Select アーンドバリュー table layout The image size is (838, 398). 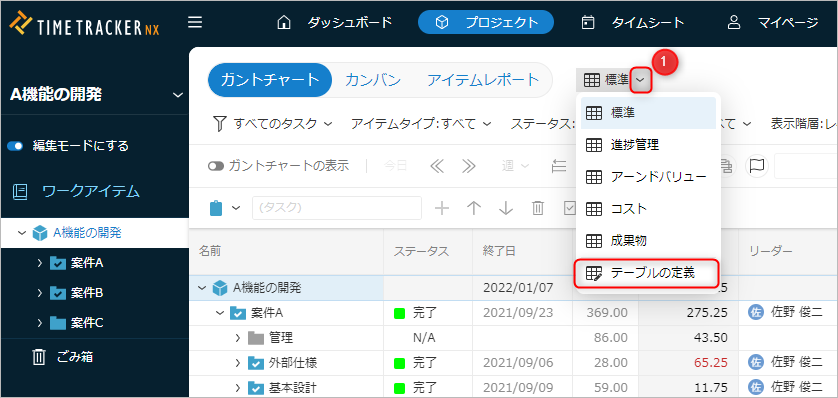[648, 177]
